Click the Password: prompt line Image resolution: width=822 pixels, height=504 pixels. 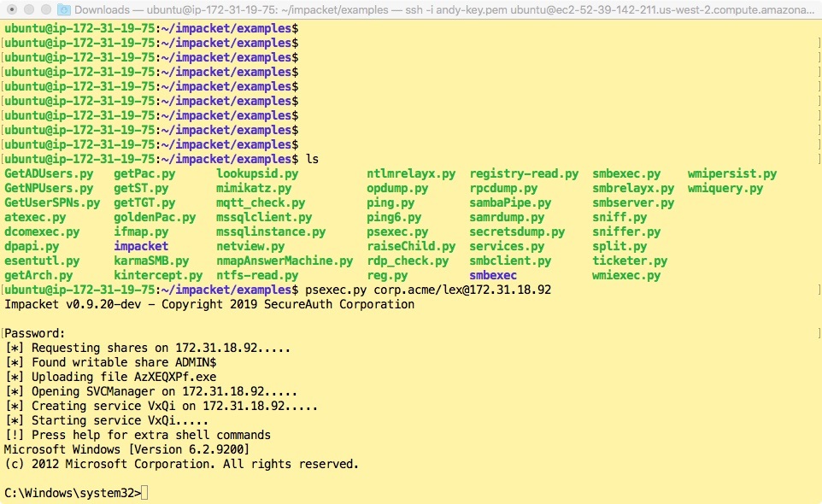tap(35, 334)
